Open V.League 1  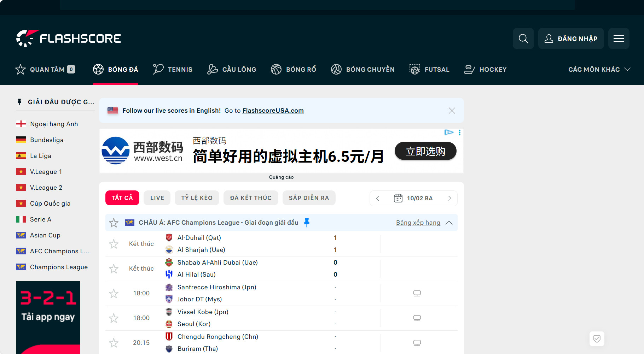[x=46, y=172]
